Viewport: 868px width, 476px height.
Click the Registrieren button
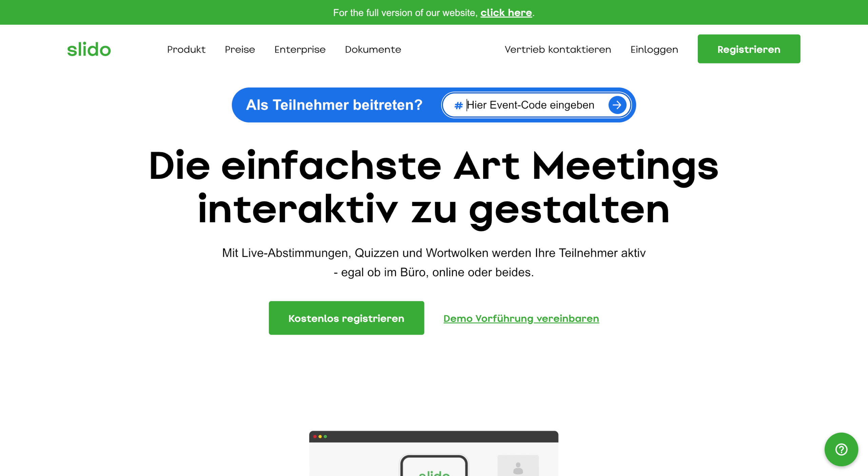point(749,49)
